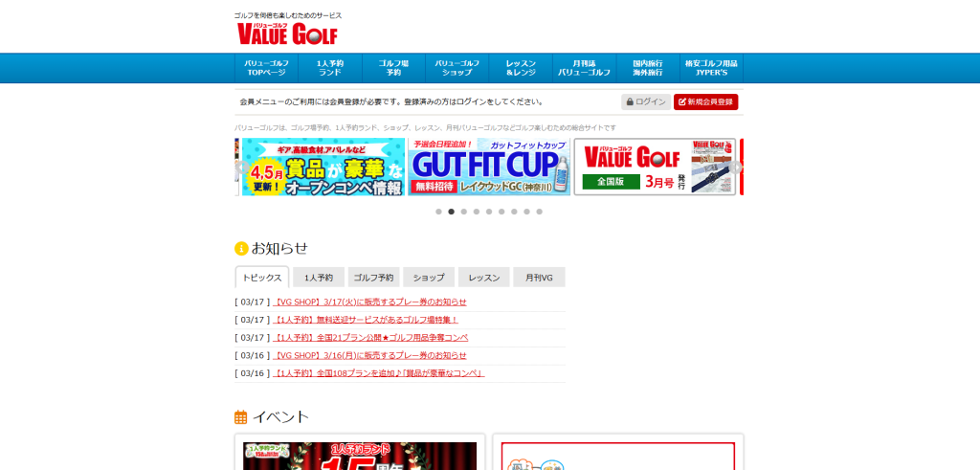
Task: Click the Value Golf logo
Action: point(287,34)
